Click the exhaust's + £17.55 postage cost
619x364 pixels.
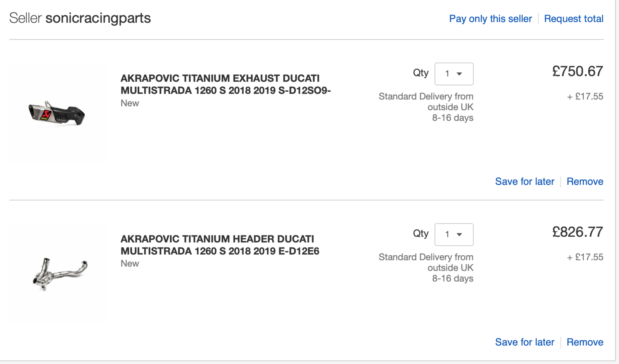click(585, 97)
